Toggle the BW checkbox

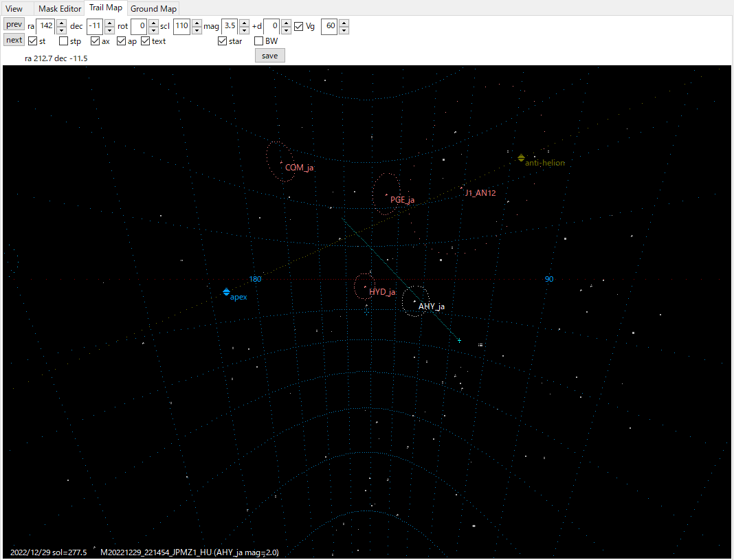pos(259,41)
